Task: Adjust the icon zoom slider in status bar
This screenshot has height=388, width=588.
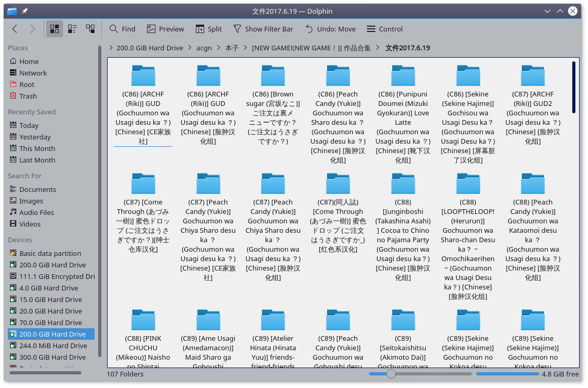Action: pyautogui.click(x=391, y=374)
